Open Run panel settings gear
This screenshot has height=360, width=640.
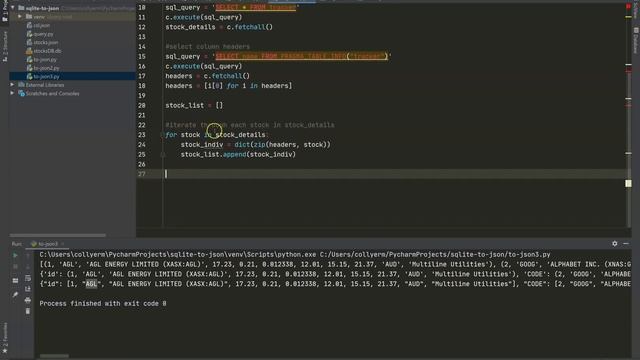coord(615,244)
